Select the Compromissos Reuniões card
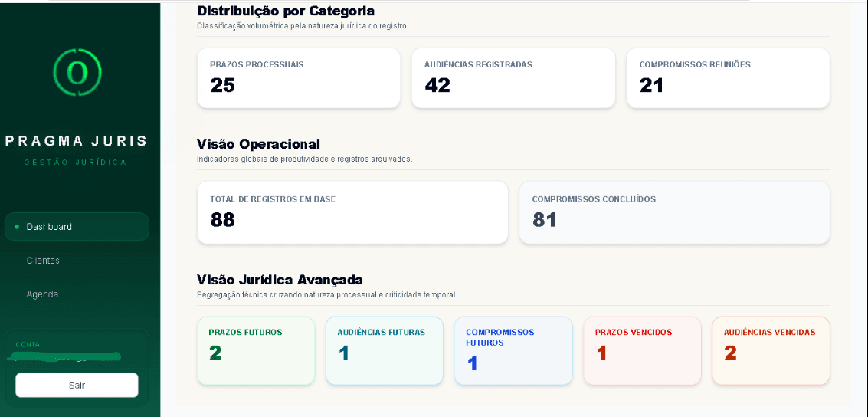868x417 pixels. pyautogui.click(x=728, y=78)
